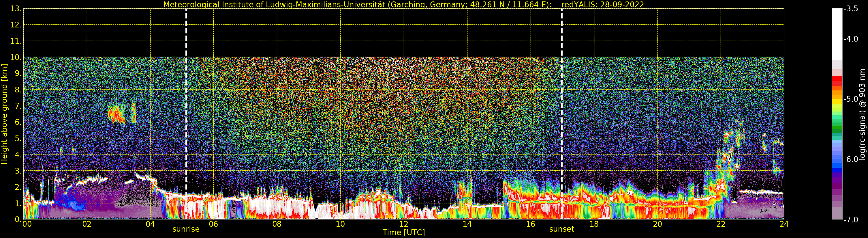Screen dimensions: 868x238
Task: Click height axis tick label '10.'
Action: click(16, 57)
